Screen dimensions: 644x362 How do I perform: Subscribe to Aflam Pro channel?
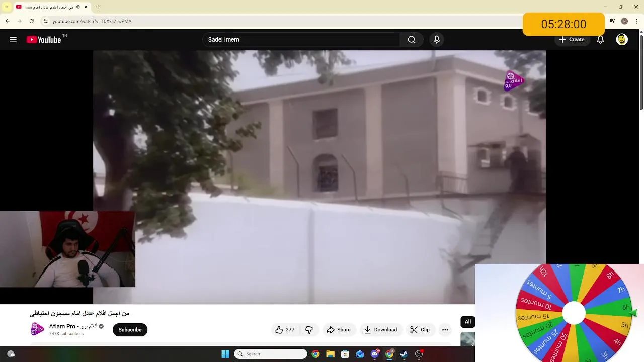pyautogui.click(x=130, y=330)
